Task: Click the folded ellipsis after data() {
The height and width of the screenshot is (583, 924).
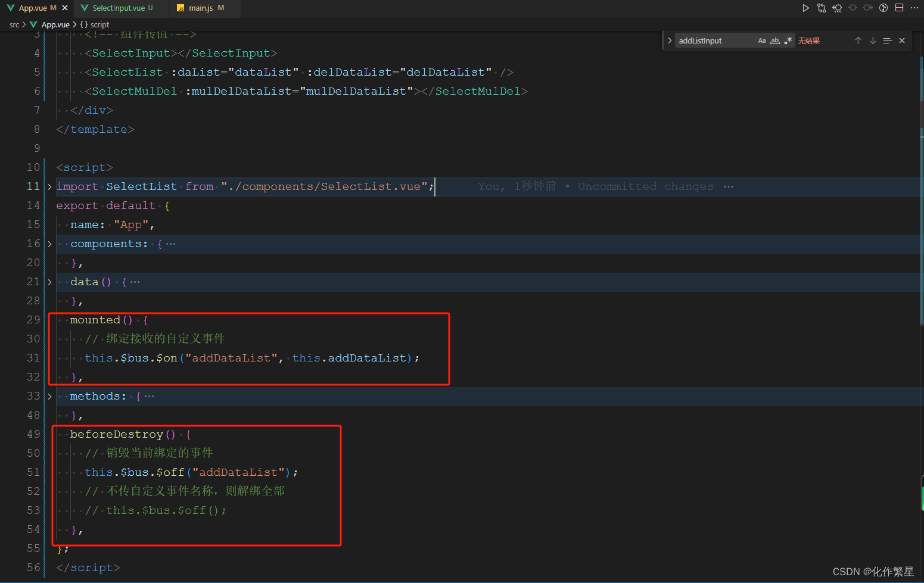Action: pos(135,282)
